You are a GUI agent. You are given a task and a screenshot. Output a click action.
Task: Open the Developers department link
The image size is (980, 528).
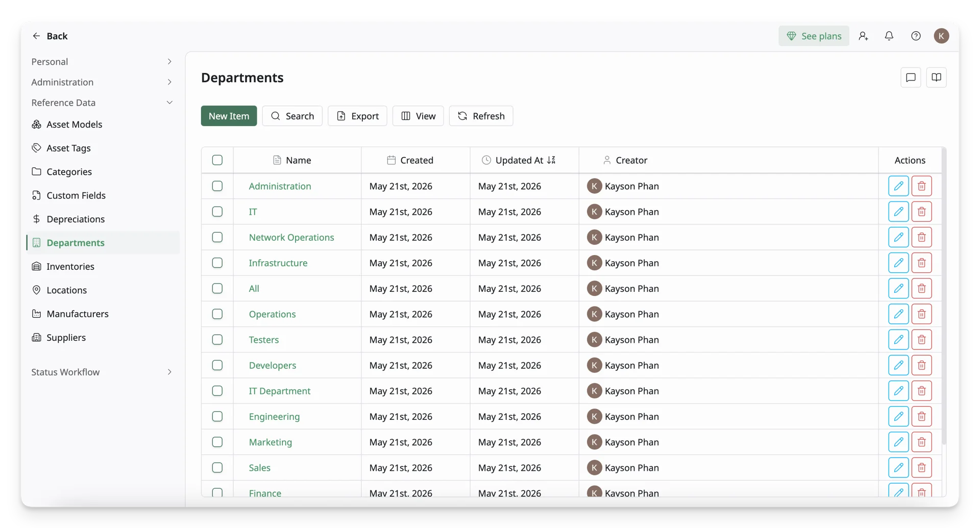pos(273,365)
